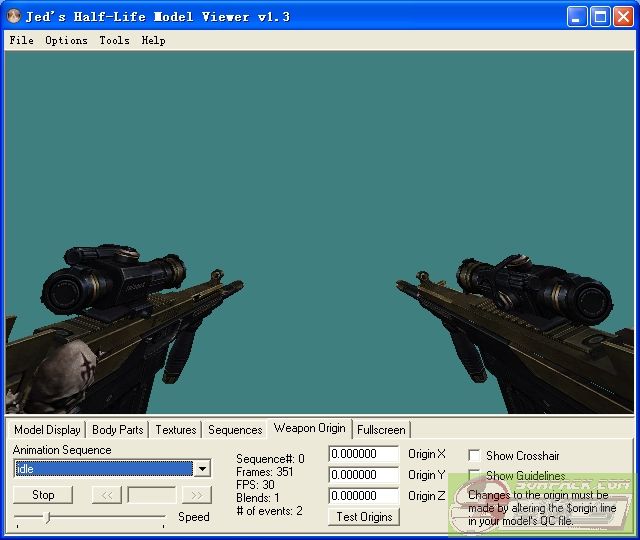
Task: Click the Origin X value field
Action: pyautogui.click(x=364, y=454)
